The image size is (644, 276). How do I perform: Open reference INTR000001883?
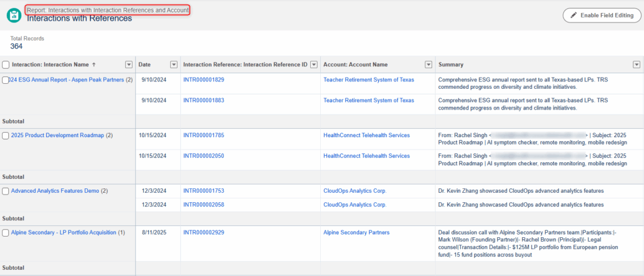(204, 100)
